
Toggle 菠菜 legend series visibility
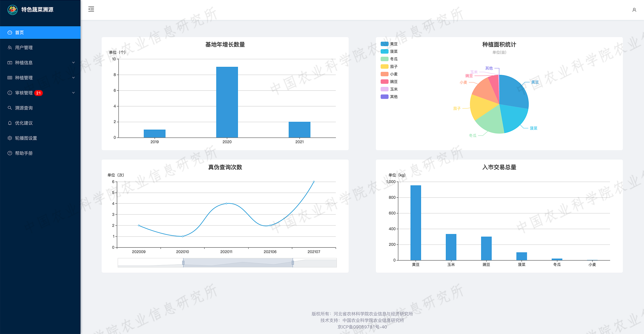389,52
